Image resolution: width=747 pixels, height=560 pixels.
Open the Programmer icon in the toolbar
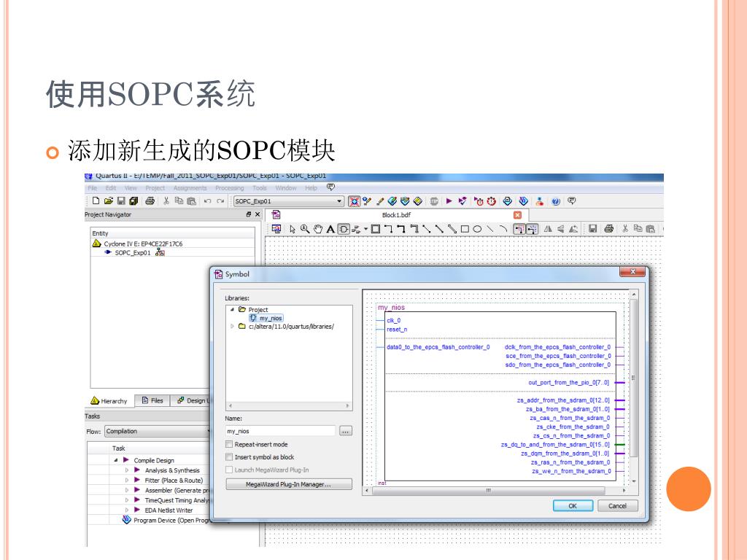click(523, 201)
